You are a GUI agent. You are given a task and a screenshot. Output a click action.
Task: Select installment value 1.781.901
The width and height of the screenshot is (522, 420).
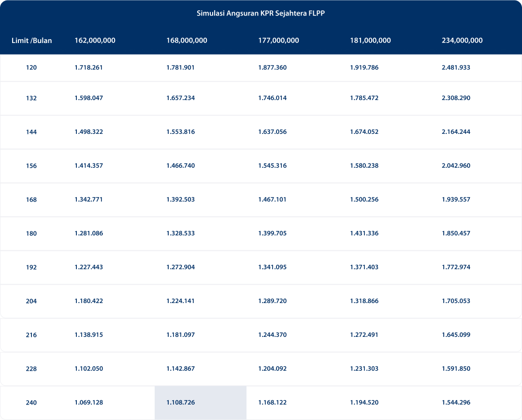(x=180, y=68)
